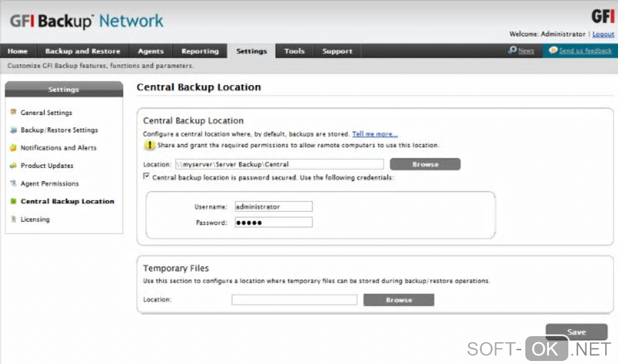The image size is (618, 364).
Task: Save the backup location settings
Action: [577, 332]
